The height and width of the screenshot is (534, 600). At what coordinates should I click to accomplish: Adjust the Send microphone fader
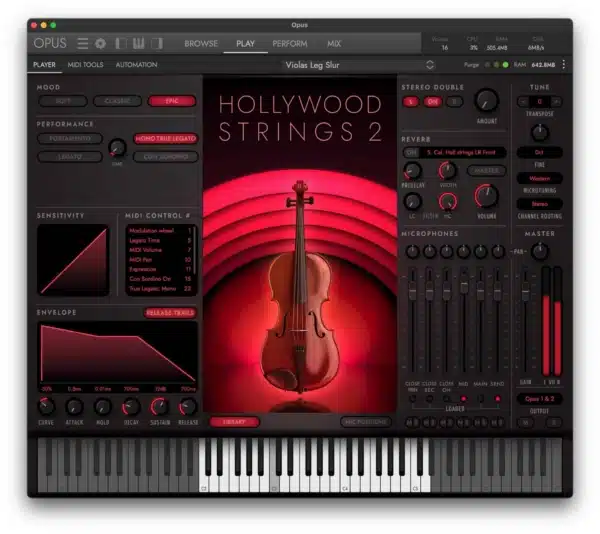tap(497, 290)
